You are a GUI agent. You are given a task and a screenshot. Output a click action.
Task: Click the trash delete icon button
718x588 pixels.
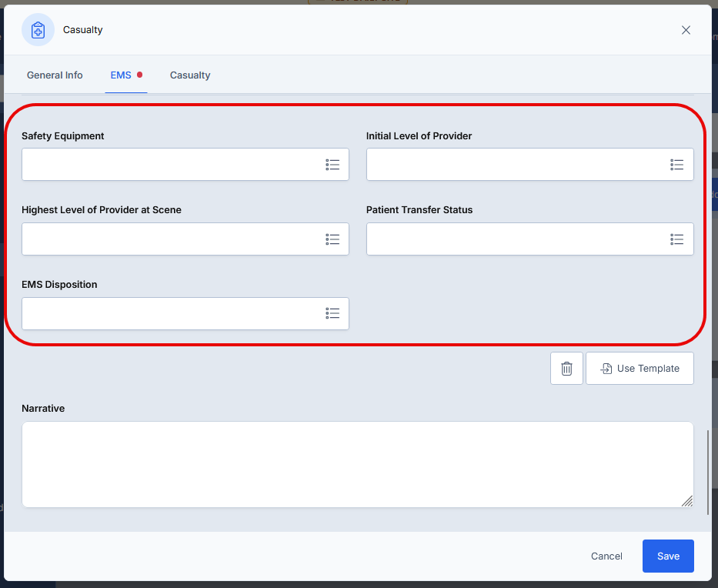point(566,368)
